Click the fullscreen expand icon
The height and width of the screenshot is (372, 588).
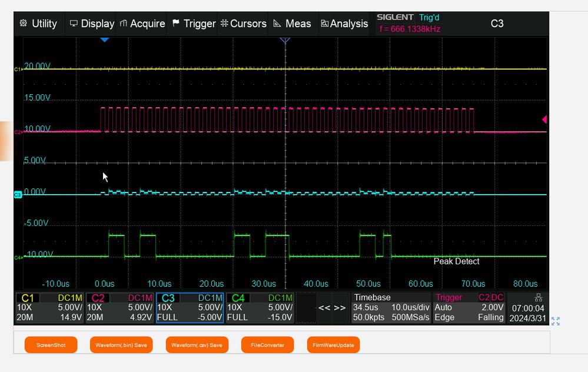(x=556, y=321)
